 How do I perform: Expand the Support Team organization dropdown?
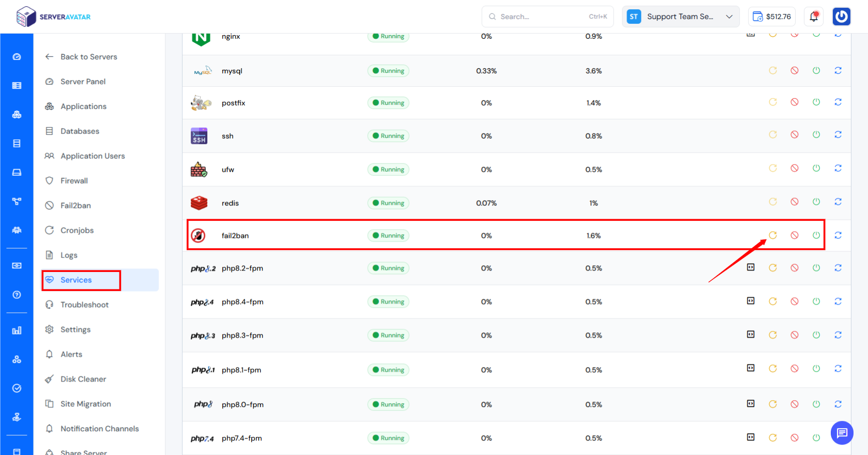(x=681, y=17)
